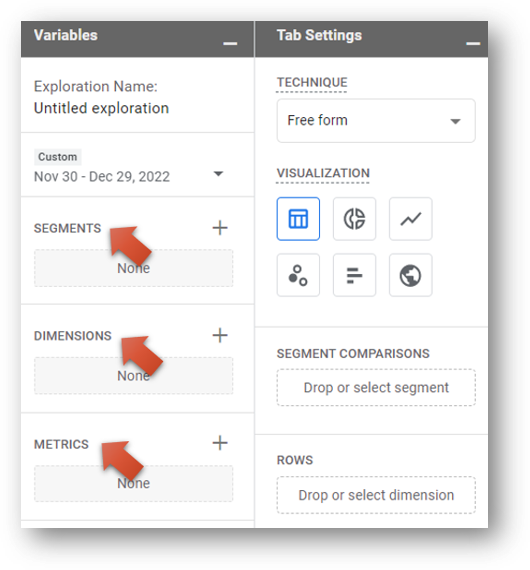The width and height of the screenshot is (530, 570).
Task: Choose the Bar chart visualization
Action: tap(354, 275)
